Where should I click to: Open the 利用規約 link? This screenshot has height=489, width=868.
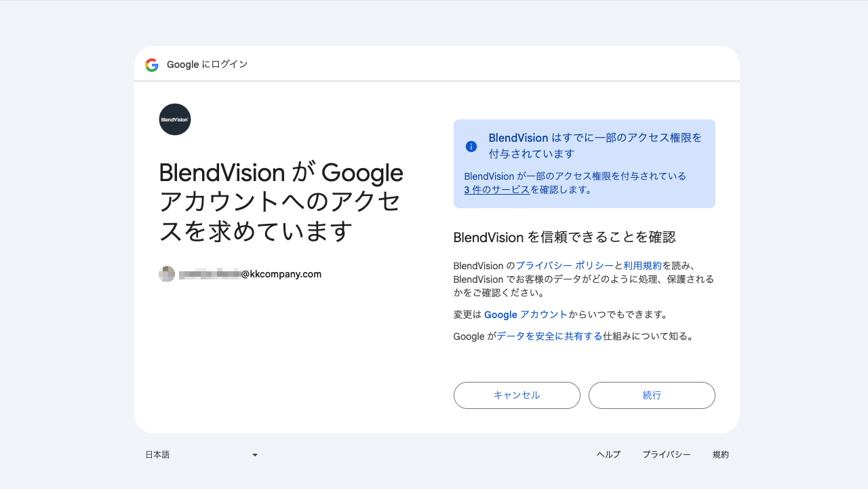643,265
